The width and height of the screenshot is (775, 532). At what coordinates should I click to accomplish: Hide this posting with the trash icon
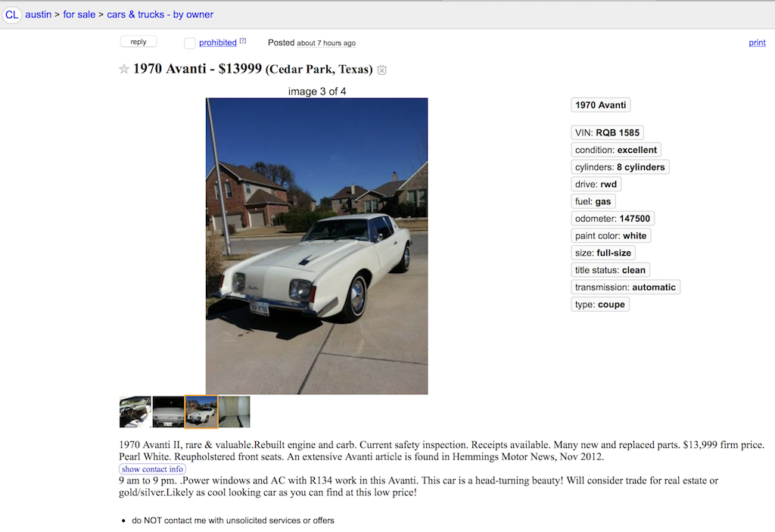[x=381, y=70]
